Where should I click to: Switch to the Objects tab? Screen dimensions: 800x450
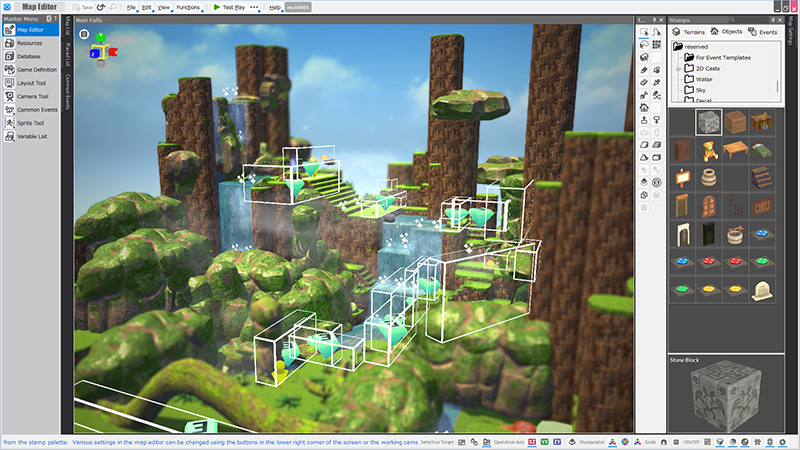tap(726, 32)
